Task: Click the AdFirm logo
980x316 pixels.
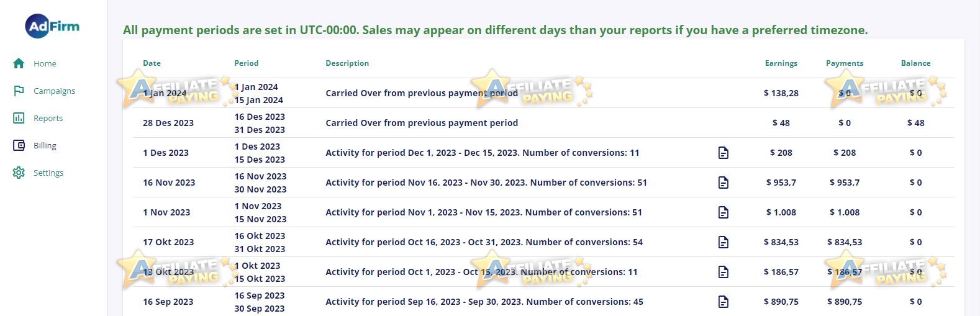Action: point(53,26)
